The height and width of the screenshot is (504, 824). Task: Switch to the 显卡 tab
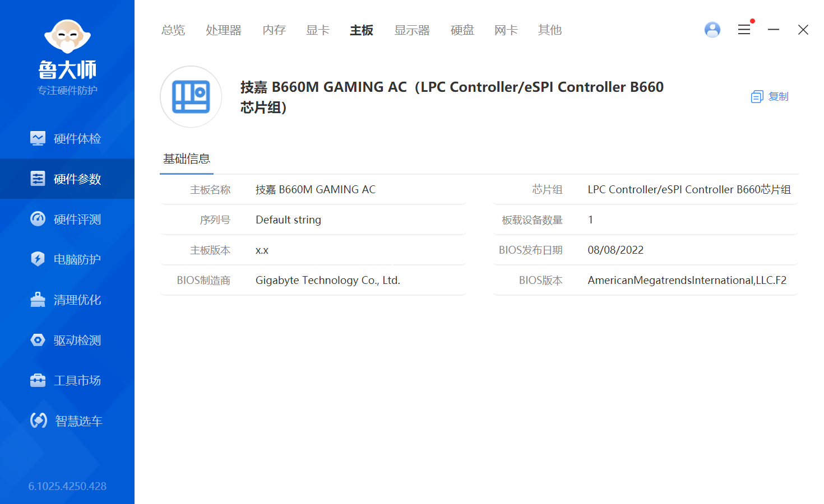pos(318,30)
